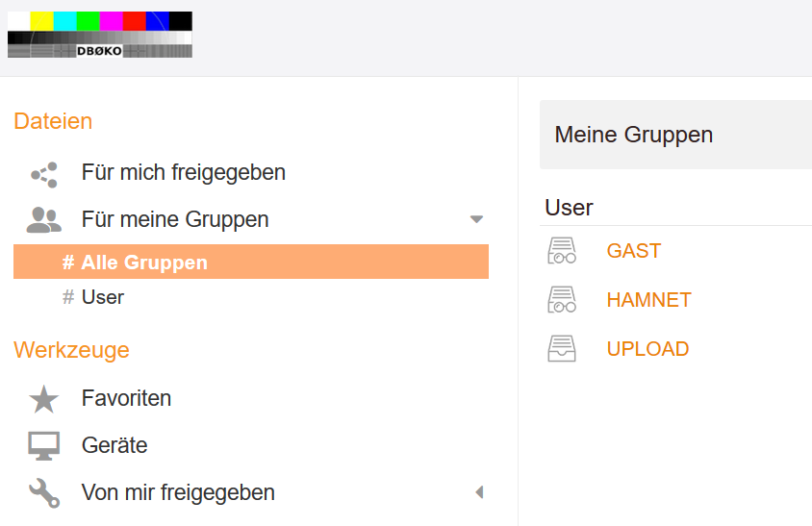Open the HAMNET library link
Screen dimensions: 812x526
pos(648,300)
